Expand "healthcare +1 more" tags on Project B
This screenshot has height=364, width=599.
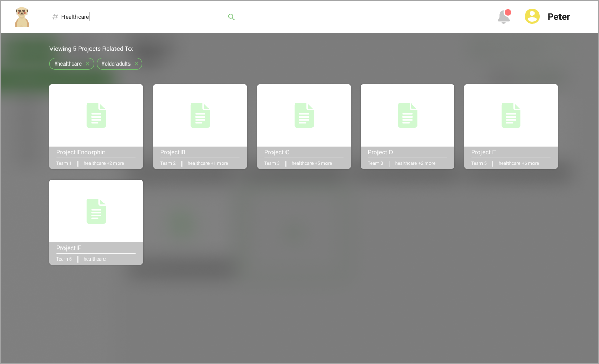coord(207,163)
